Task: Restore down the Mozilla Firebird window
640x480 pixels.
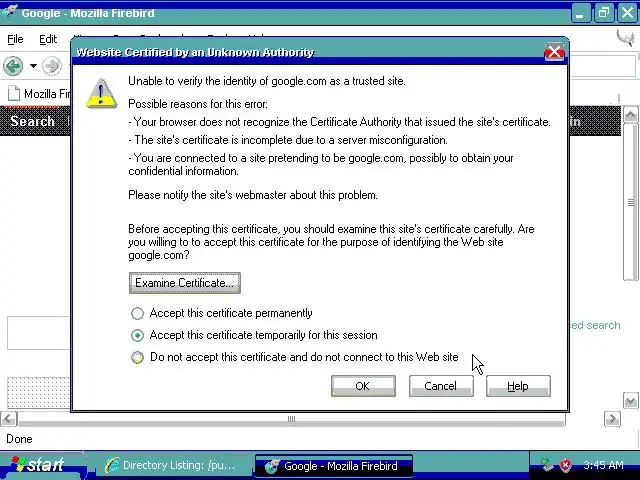Action: (603, 13)
